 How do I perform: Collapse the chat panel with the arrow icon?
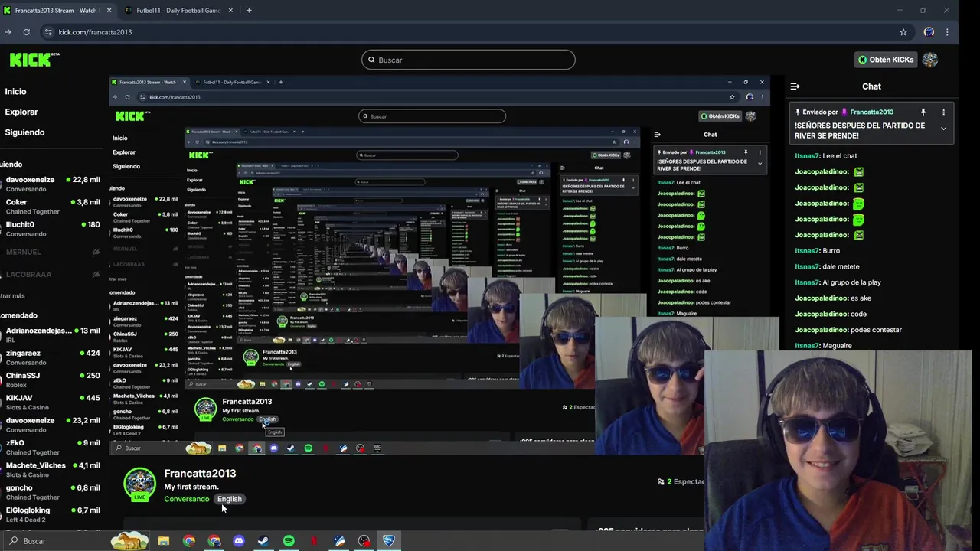795,86
